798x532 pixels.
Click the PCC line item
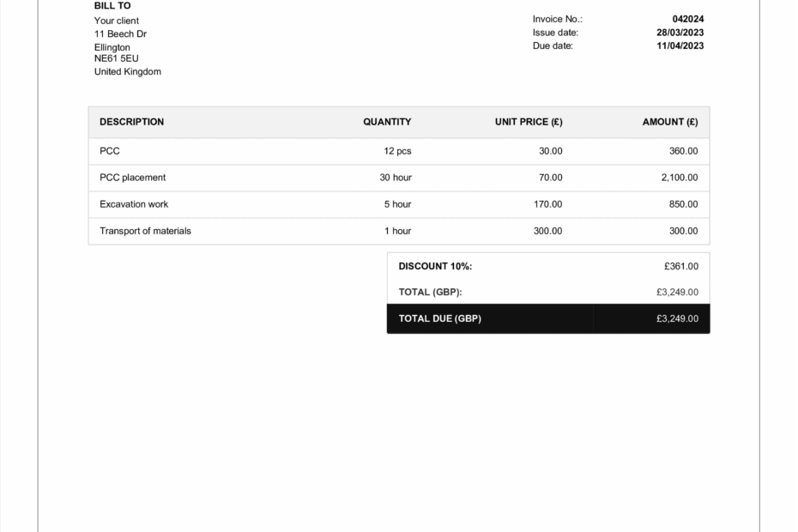(x=111, y=151)
